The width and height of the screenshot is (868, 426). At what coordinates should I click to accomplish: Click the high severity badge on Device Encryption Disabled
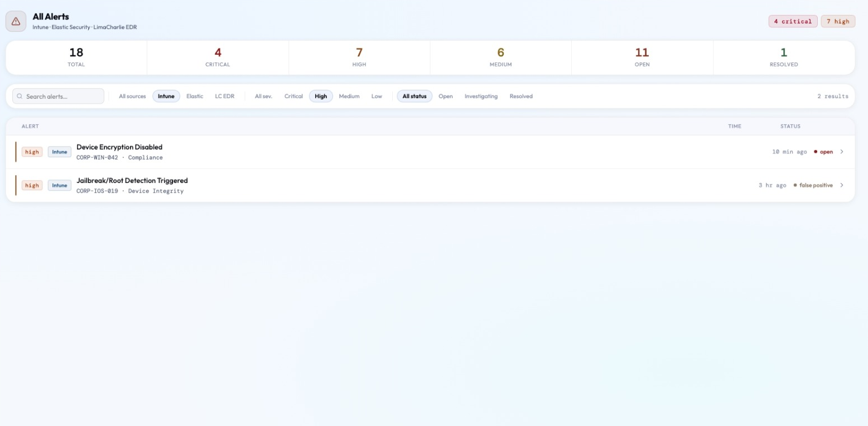(x=32, y=152)
